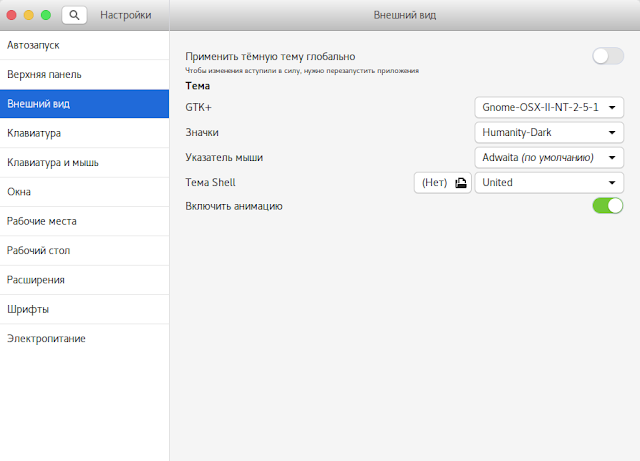640x461 pixels.
Task: Expand the Указатель мыши cursor dropdown
Action: click(549, 157)
